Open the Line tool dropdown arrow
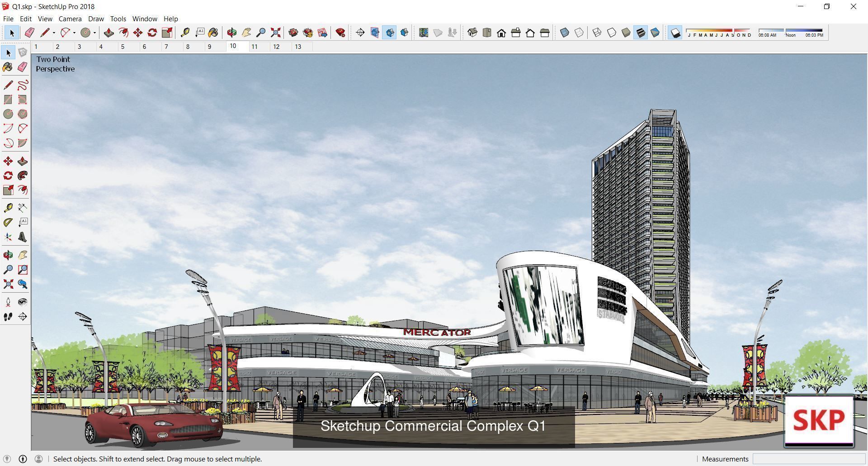This screenshot has height=466, width=868. pos(54,33)
